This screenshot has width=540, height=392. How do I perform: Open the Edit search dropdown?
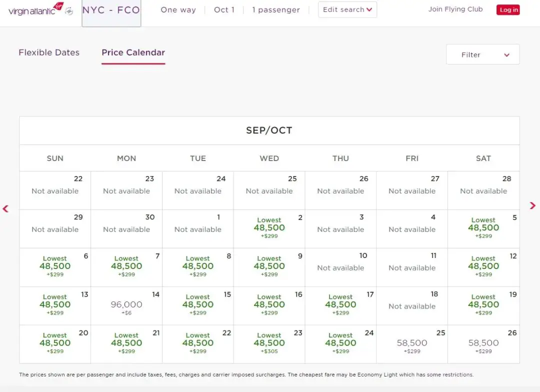coord(347,10)
